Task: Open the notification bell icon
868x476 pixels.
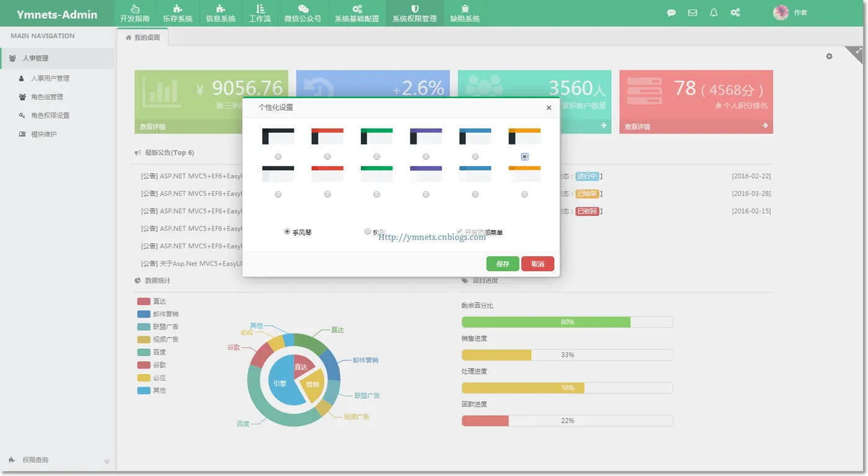Action: pyautogui.click(x=714, y=12)
